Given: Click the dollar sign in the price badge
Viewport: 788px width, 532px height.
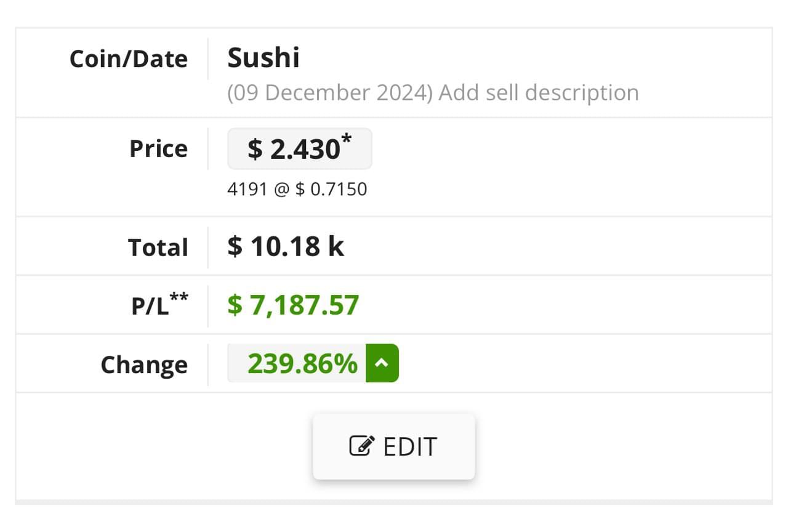Looking at the screenshot, I should (x=255, y=149).
